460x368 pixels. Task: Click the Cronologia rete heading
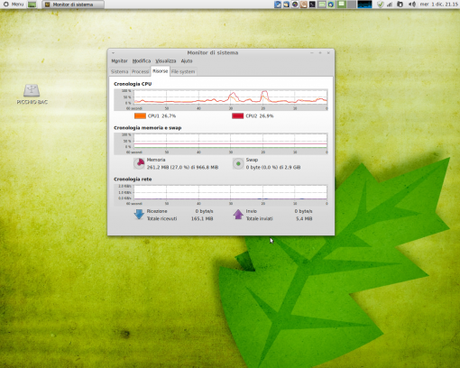click(133, 179)
